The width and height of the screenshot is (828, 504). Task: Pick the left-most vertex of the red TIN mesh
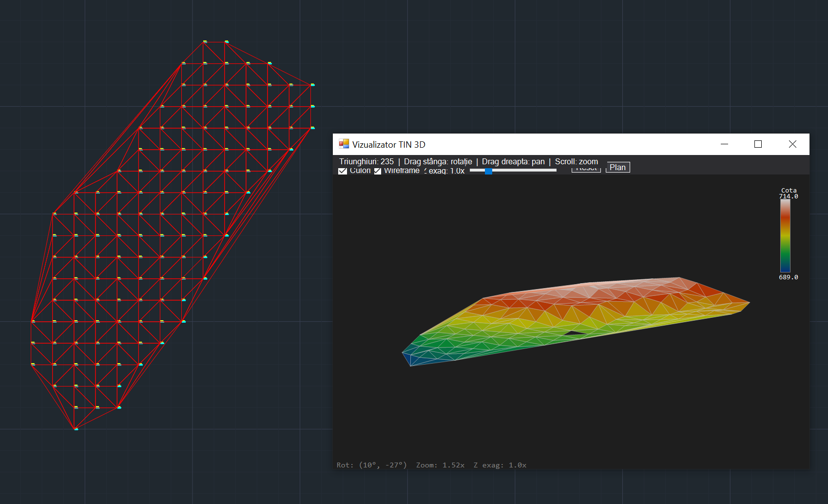[32, 321]
